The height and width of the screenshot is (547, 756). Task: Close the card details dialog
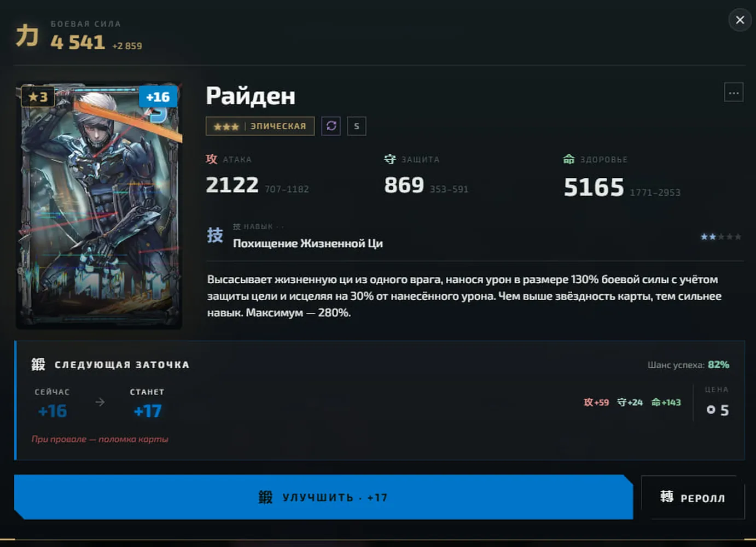click(x=740, y=20)
